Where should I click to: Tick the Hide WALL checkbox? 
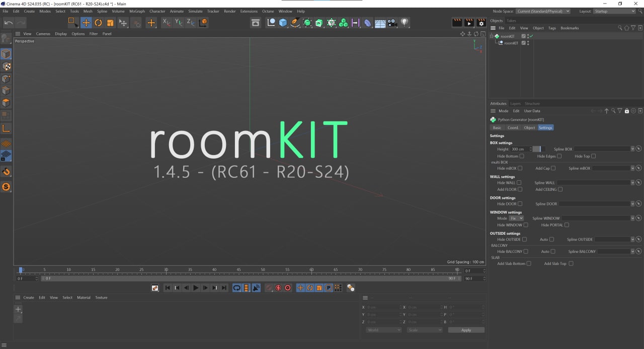(x=519, y=183)
